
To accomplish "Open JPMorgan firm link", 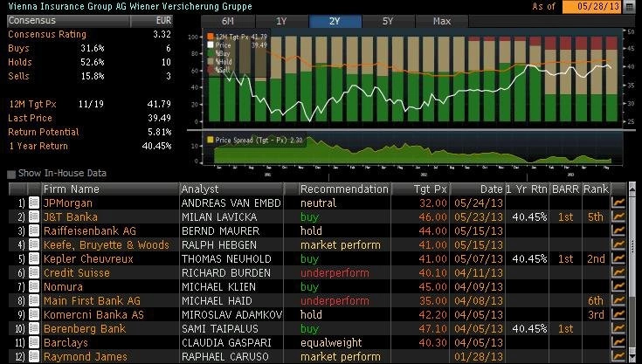I will [68, 203].
